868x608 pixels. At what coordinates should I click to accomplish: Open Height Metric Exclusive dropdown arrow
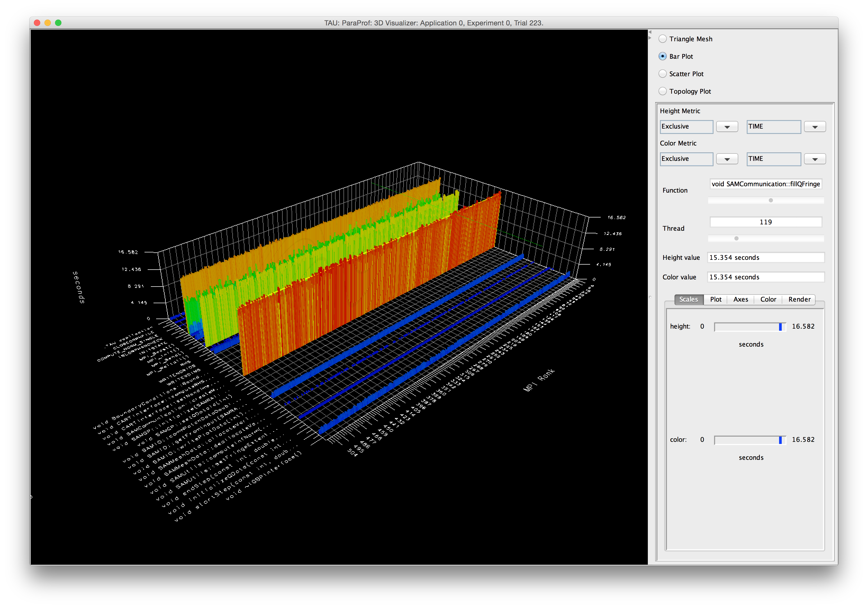tap(727, 126)
